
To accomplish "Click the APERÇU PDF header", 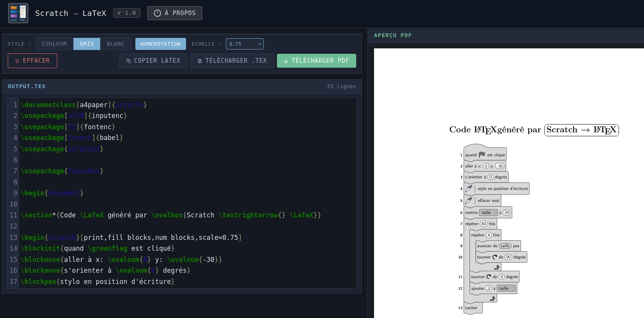I will 393,35.
